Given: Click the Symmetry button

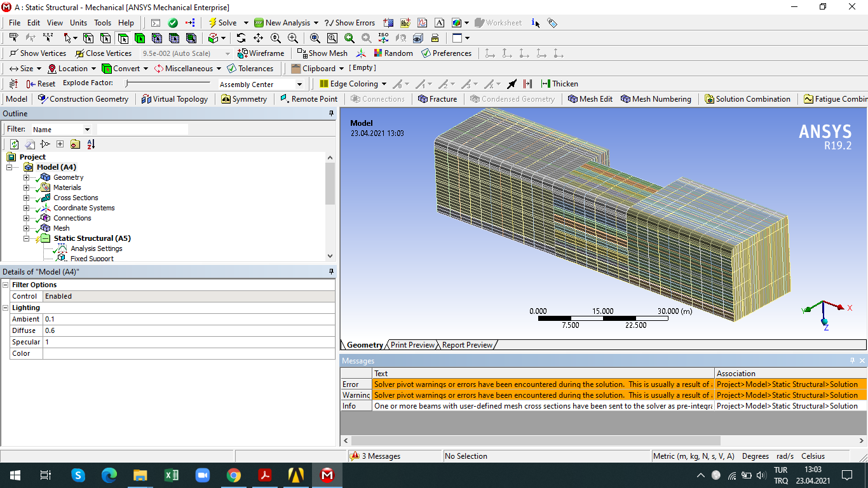Looking at the screenshot, I should pos(244,99).
